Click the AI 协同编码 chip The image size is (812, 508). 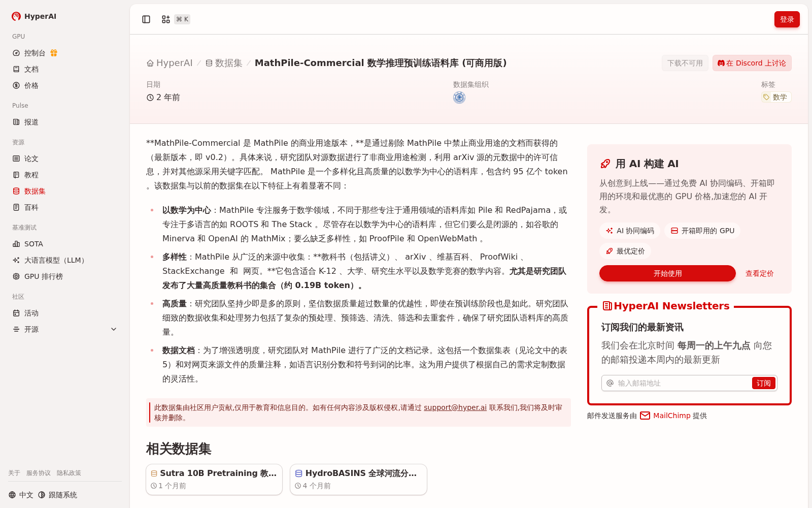point(630,231)
